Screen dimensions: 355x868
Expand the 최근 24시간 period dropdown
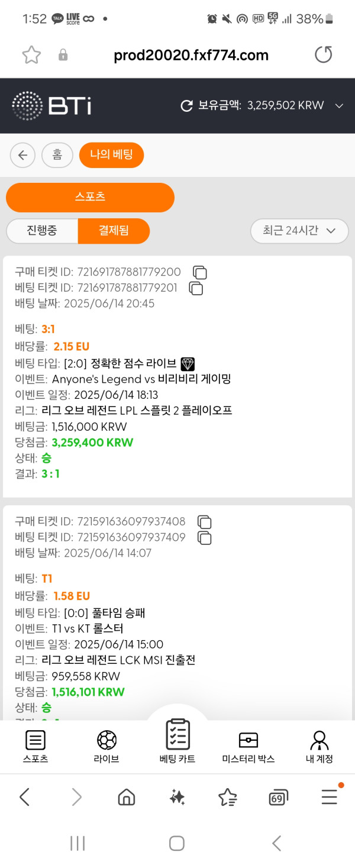tap(299, 231)
